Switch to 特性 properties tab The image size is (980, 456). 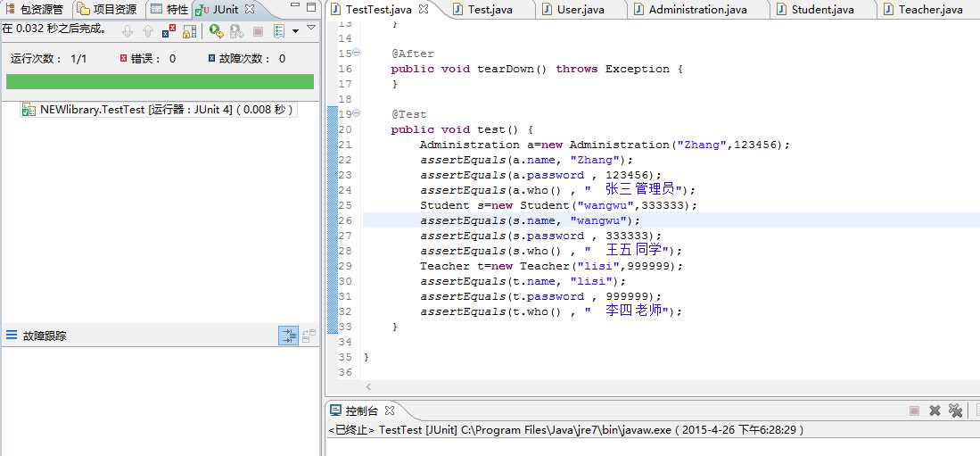[x=169, y=10]
